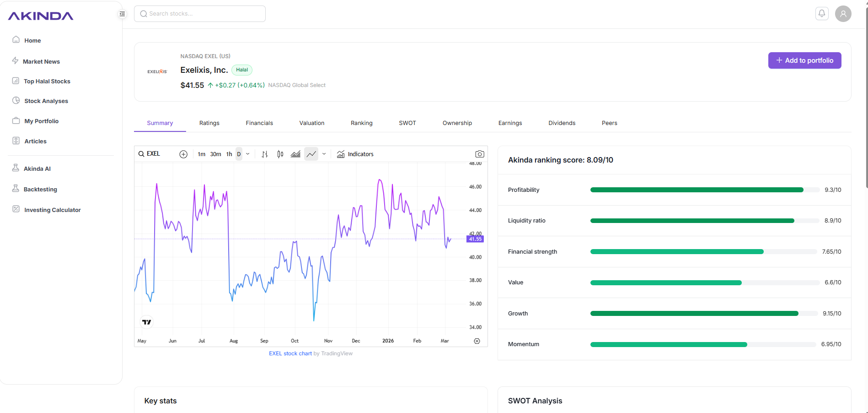
Task: Toggle the sidebar collapse control
Action: point(122,14)
